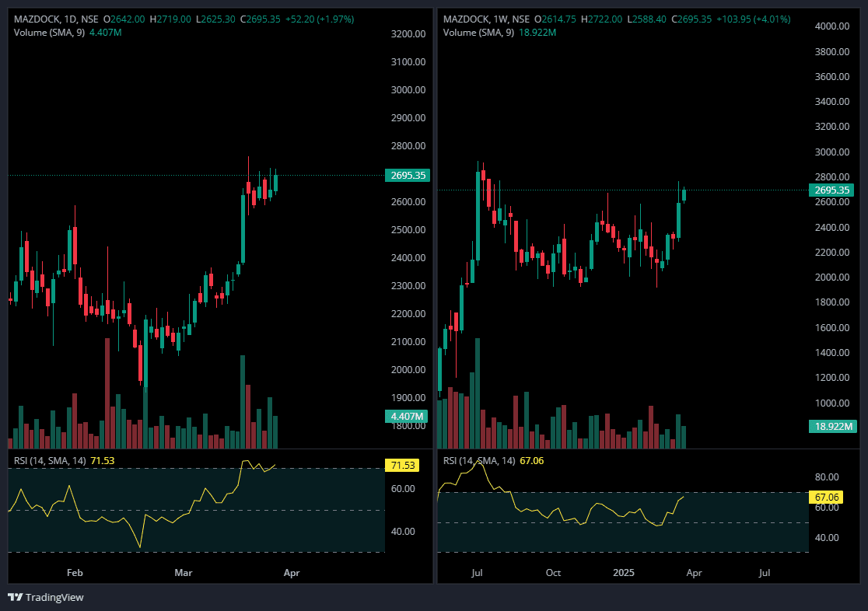
Task: Click the high value H2719.00 in the daily legend
Action: point(170,19)
